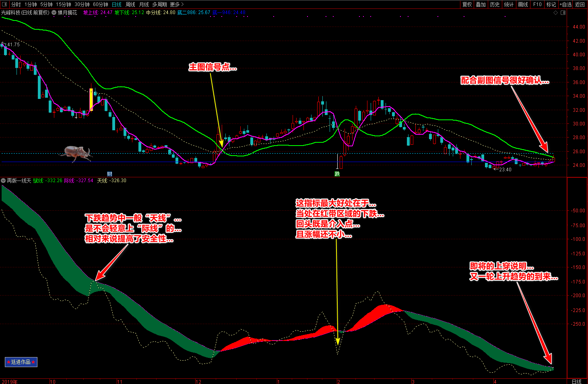
Task: Click the 啵线: -332.26 value label
Action: [x=47, y=181]
